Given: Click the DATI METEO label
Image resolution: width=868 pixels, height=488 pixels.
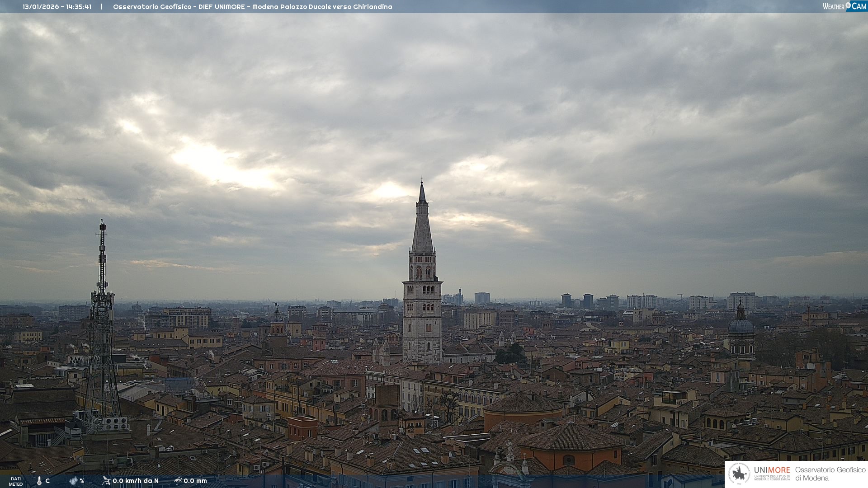Looking at the screenshot, I should [16, 481].
